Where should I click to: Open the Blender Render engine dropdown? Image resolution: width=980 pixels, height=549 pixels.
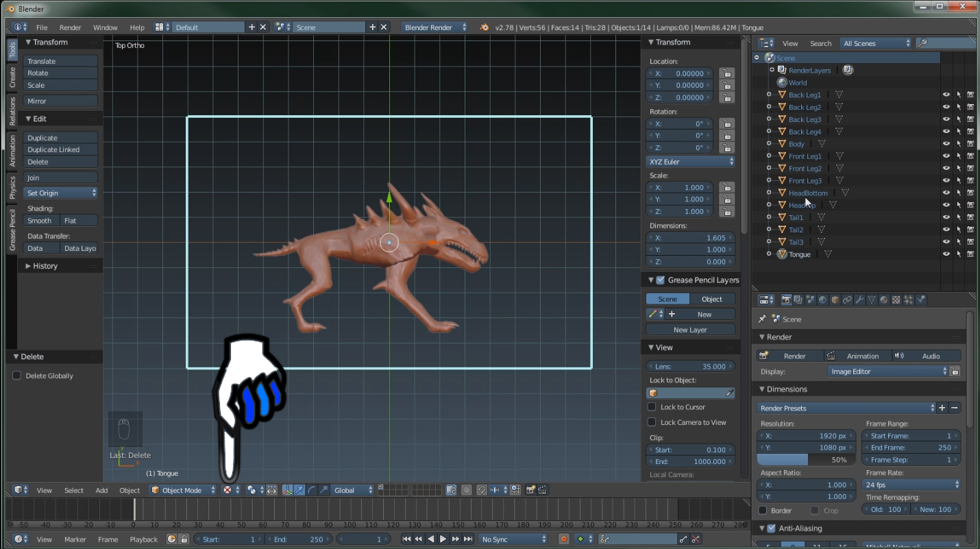click(x=435, y=27)
